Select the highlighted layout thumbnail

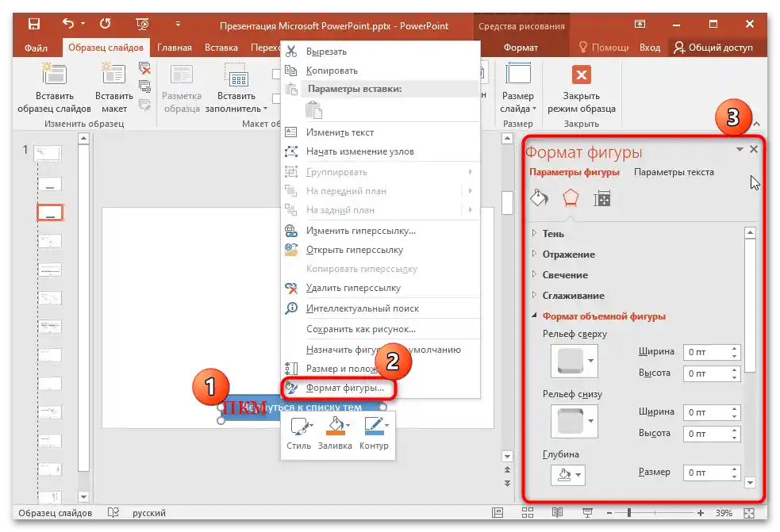50,212
